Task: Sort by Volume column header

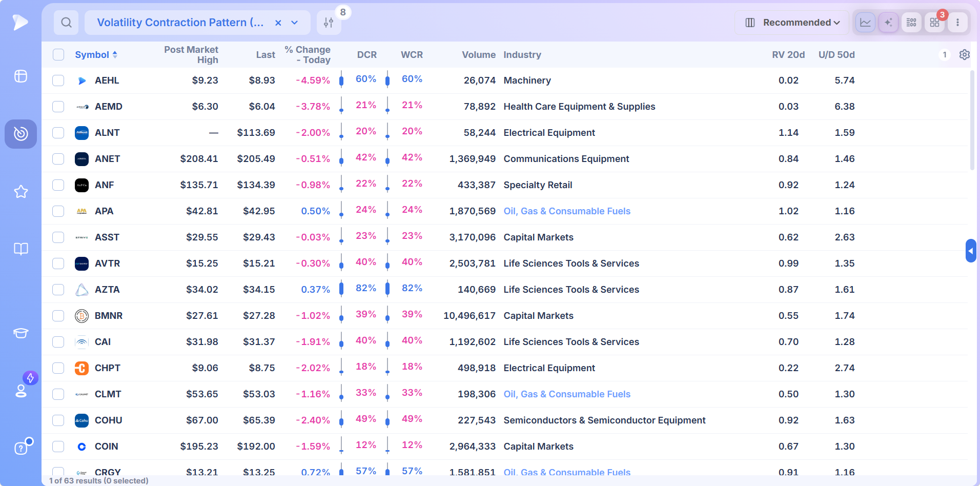Action: [479, 55]
